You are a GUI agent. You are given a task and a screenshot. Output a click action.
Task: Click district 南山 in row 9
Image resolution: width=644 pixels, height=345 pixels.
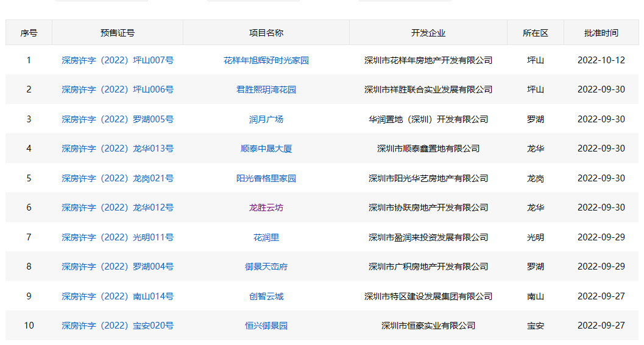[x=536, y=296]
